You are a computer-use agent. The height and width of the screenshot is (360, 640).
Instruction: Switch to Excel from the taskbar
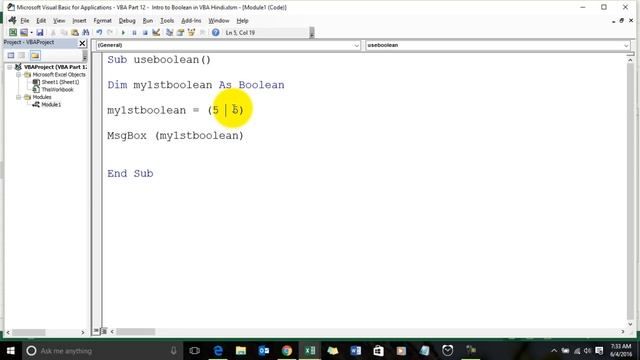[x=310, y=351]
